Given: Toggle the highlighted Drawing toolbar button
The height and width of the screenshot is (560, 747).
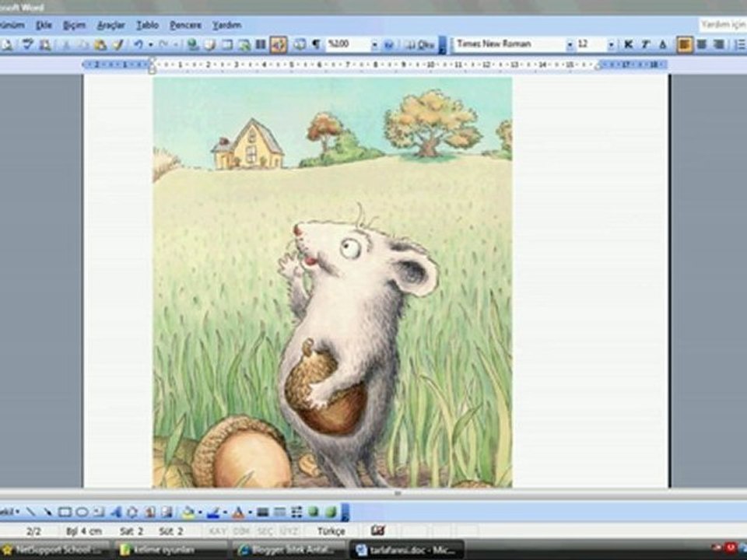Looking at the screenshot, I should (x=279, y=45).
